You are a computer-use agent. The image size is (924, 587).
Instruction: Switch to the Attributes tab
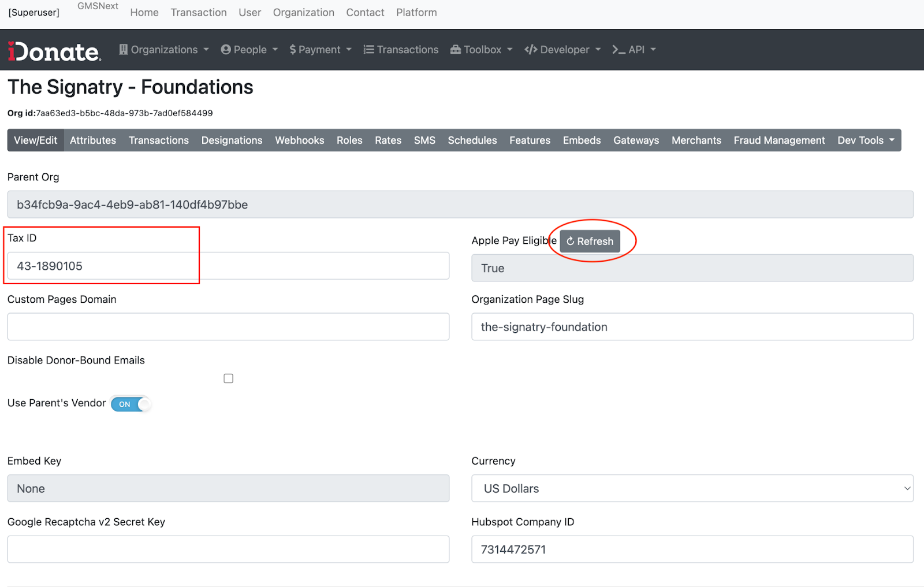click(93, 140)
